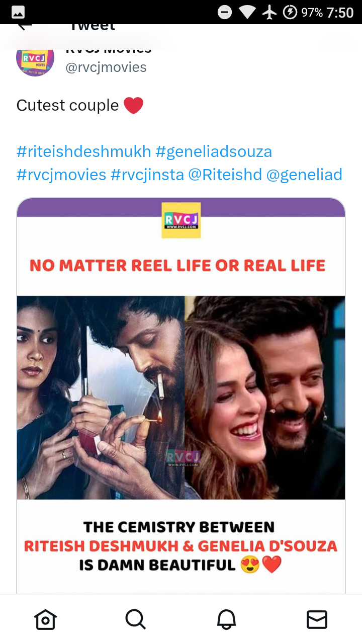Tap the airplane mode status icon
This screenshot has height=644, width=362.
[269, 13]
